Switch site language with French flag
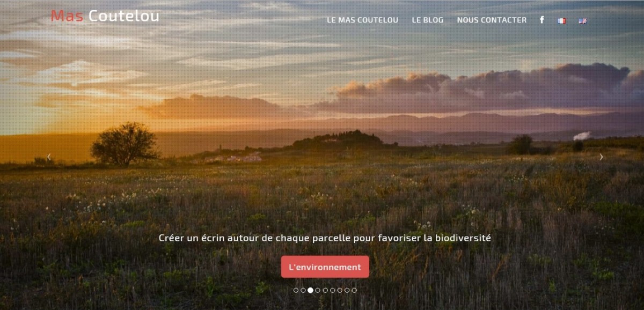644x310 pixels. coord(562,21)
